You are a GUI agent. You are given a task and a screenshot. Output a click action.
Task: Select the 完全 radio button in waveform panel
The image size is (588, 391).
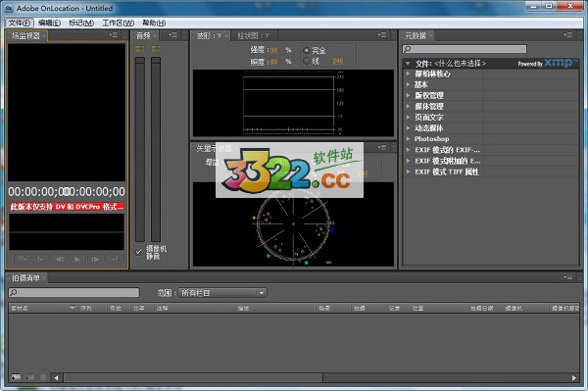point(307,50)
